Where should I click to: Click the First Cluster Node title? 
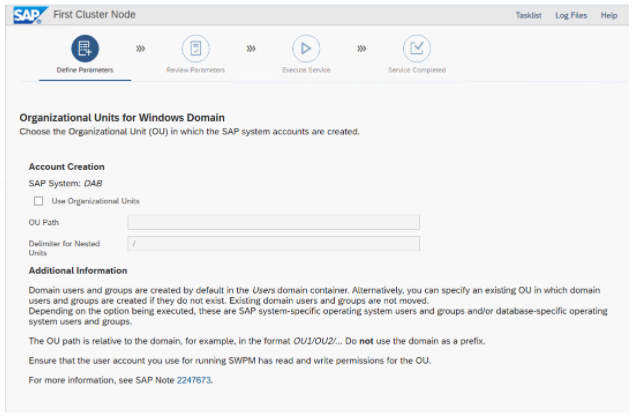click(x=94, y=15)
